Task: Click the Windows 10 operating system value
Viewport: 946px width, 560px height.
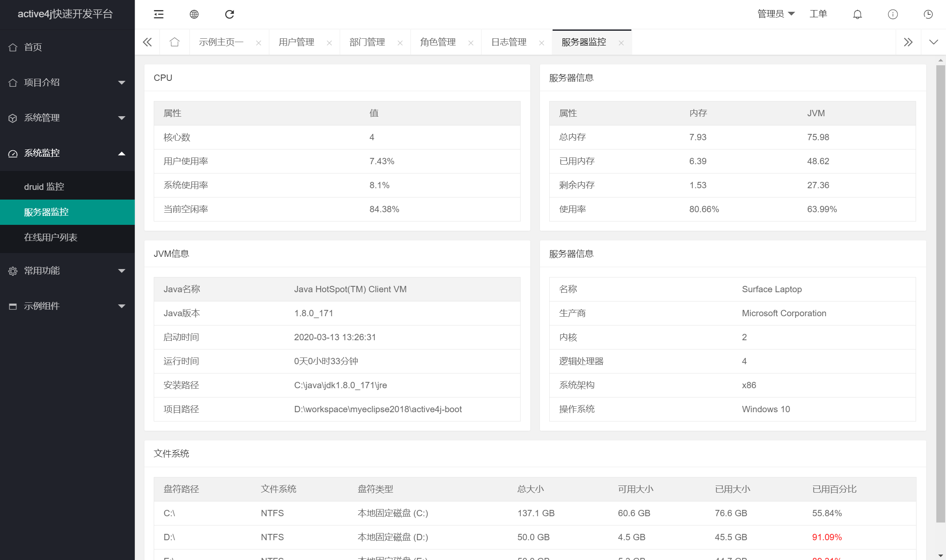Action: click(766, 409)
